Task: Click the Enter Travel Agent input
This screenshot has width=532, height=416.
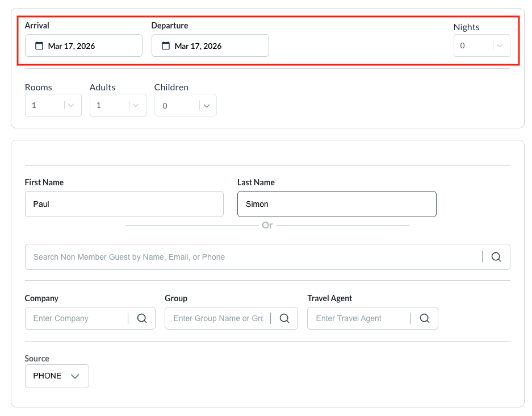Action: [359, 318]
